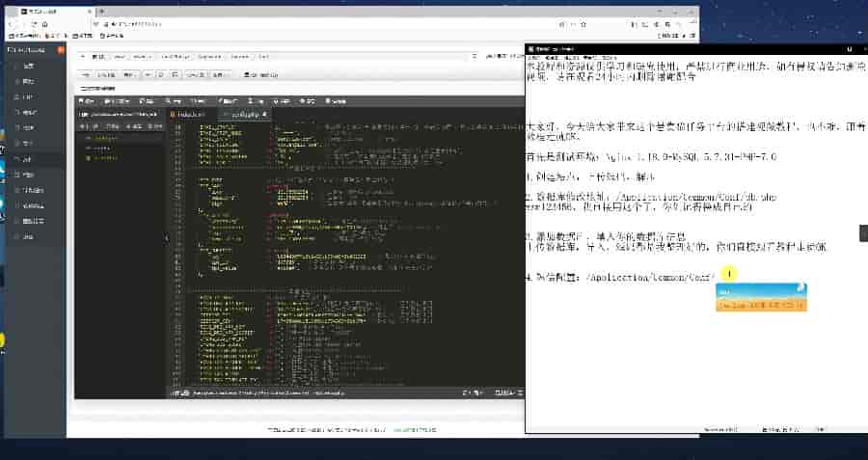868x460 pixels.
Task: Select the highlighted 文件 (Files) sidebar item
Action: (x=29, y=159)
